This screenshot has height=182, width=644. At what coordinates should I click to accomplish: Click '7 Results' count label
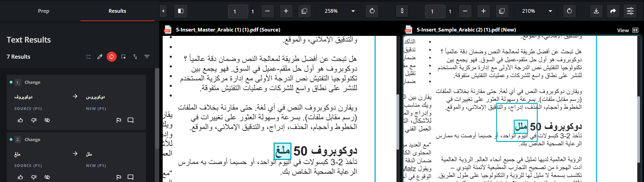(18, 57)
